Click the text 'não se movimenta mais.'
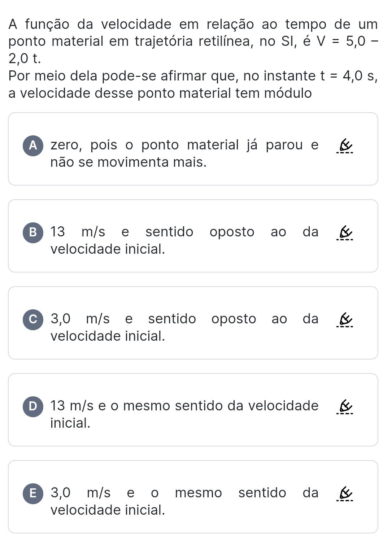 click(129, 162)
